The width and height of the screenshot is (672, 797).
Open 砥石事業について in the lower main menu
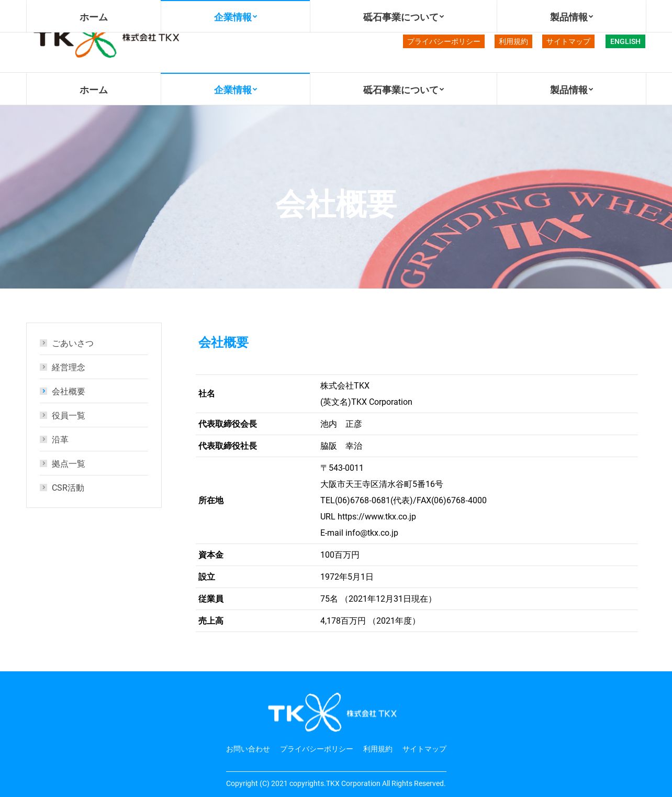[x=404, y=90]
